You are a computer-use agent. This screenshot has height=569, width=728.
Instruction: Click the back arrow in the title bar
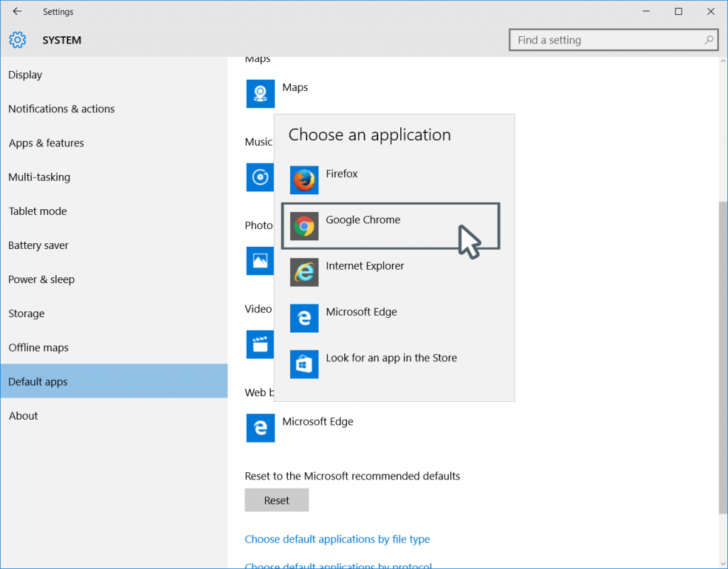click(18, 11)
